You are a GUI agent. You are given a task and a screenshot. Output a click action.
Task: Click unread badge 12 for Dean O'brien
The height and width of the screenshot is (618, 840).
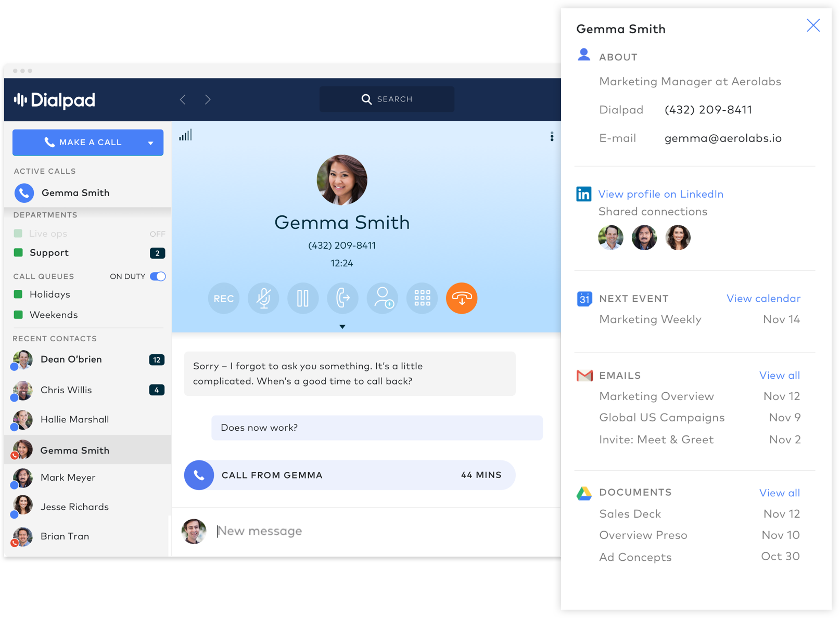point(157,359)
